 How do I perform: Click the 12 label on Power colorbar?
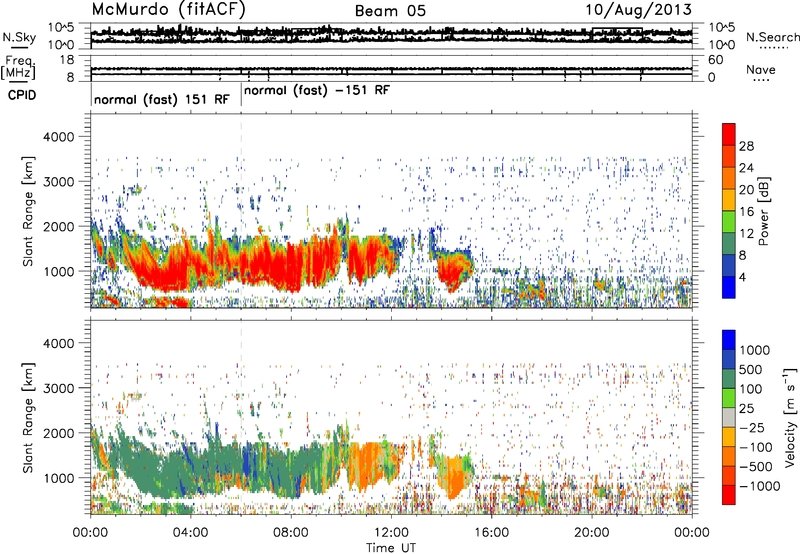click(x=746, y=234)
